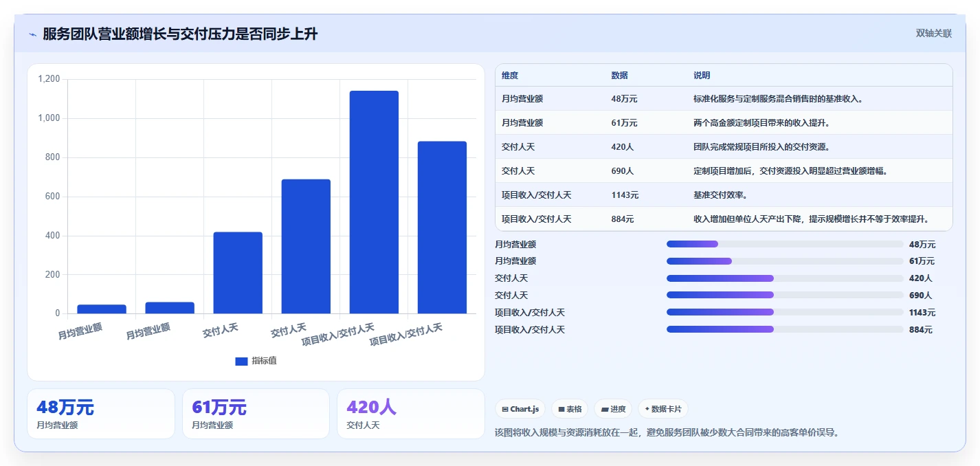The width and height of the screenshot is (980, 466).
Task: Open the 420人 交付人天 KPI card
Action: coord(411,414)
